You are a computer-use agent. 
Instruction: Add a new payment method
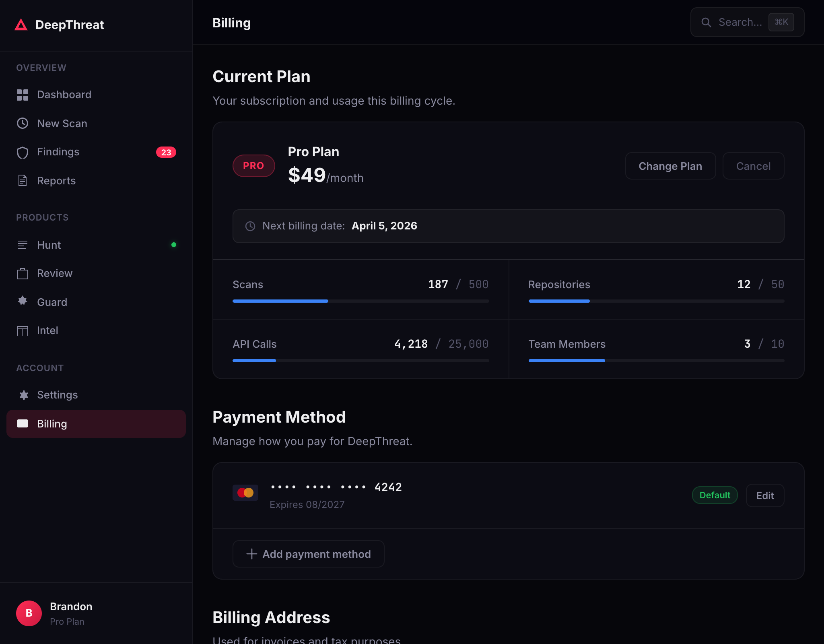(308, 554)
